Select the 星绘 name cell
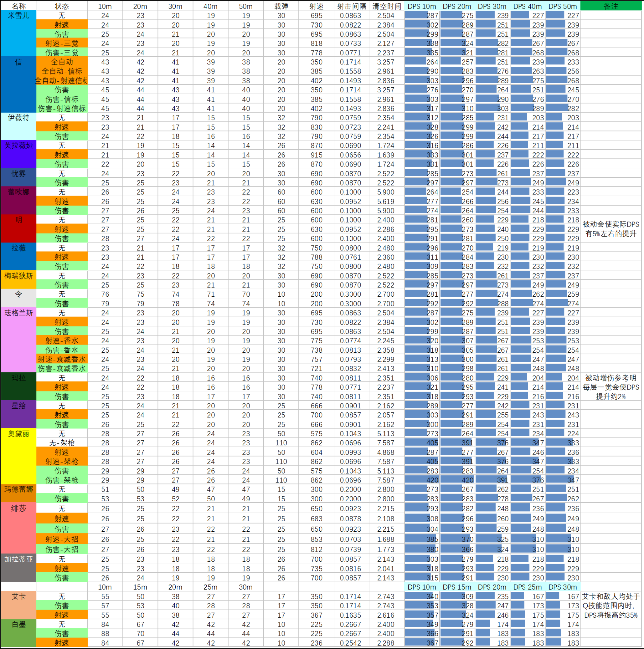Viewport: 644px width, 649px height. [x=18, y=414]
